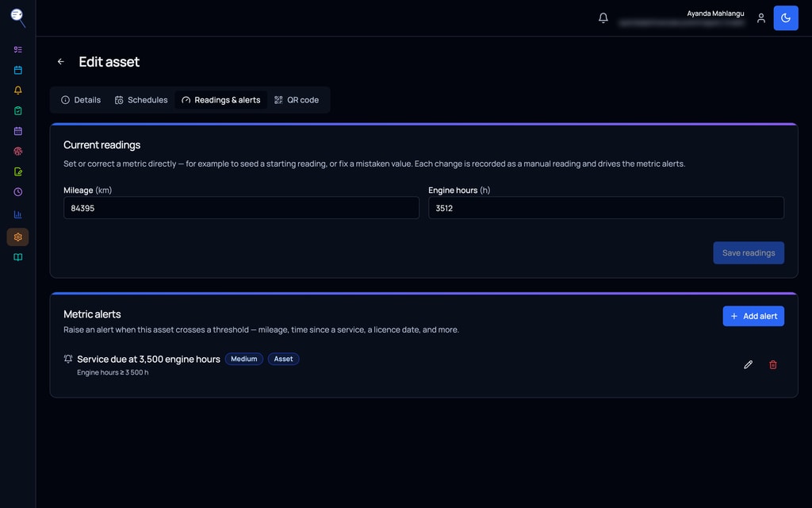Viewport: 812px width, 508px height.
Task: Open the yellow bell alerts sidebar icon
Action: (x=17, y=90)
